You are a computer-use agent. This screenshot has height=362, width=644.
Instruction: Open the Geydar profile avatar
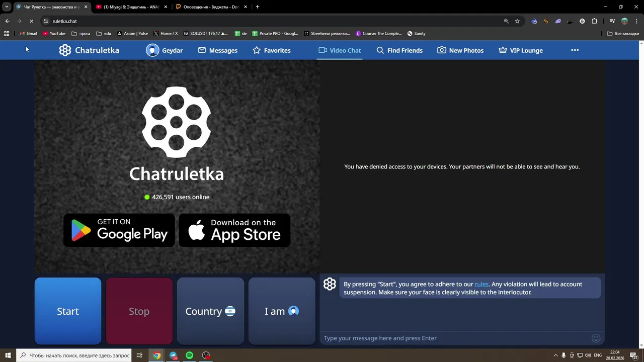pyautogui.click(x=152, y=50)
